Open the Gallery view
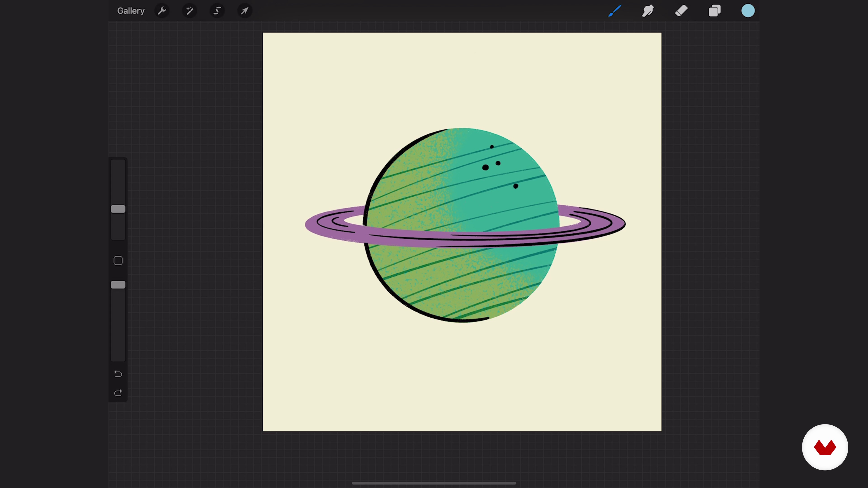The height and width of the screenshot is (488, 868). (131, 11)
